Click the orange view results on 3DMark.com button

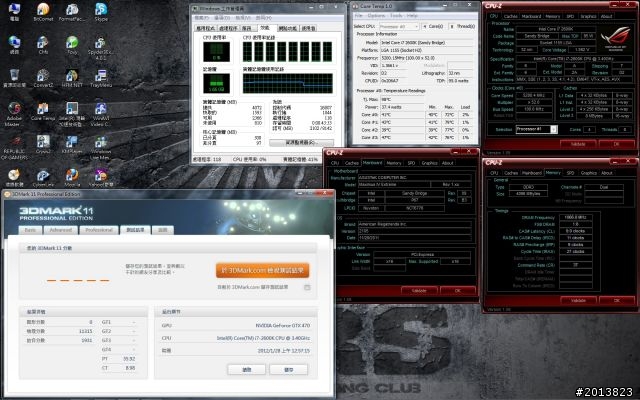[262, 270]
